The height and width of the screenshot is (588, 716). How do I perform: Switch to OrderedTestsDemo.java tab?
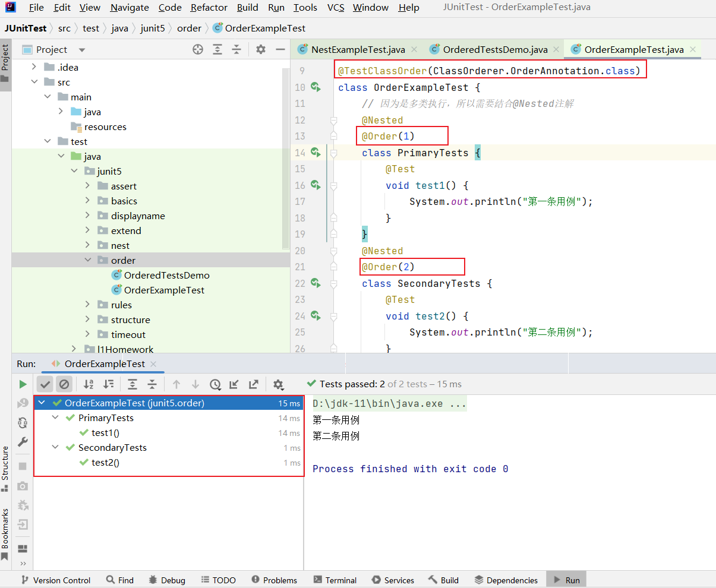tap(494, 50)
